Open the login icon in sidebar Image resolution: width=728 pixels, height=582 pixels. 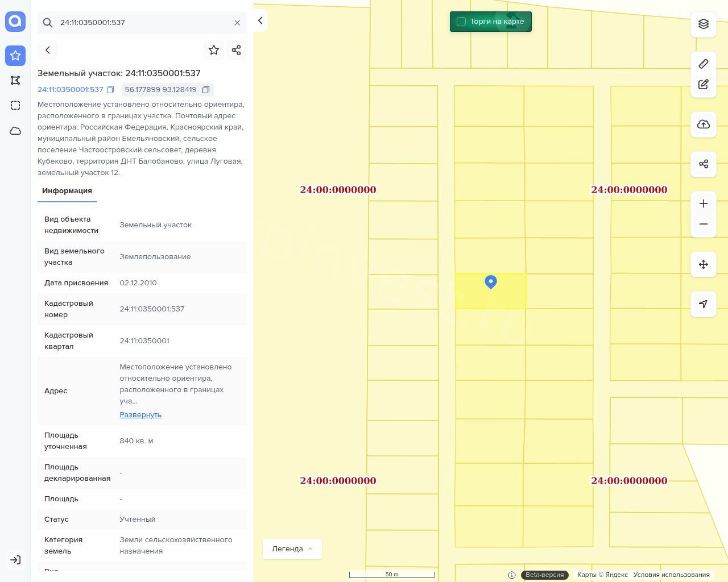tap(15, 560)
